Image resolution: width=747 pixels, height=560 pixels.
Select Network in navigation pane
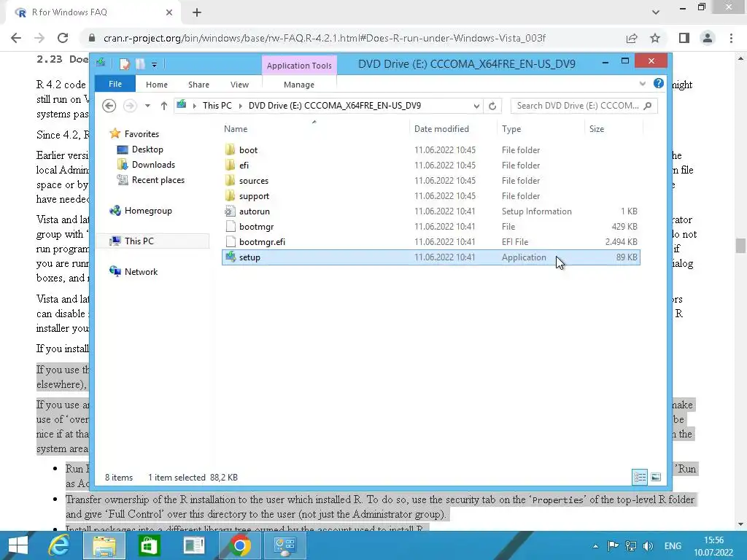[141, 271]
